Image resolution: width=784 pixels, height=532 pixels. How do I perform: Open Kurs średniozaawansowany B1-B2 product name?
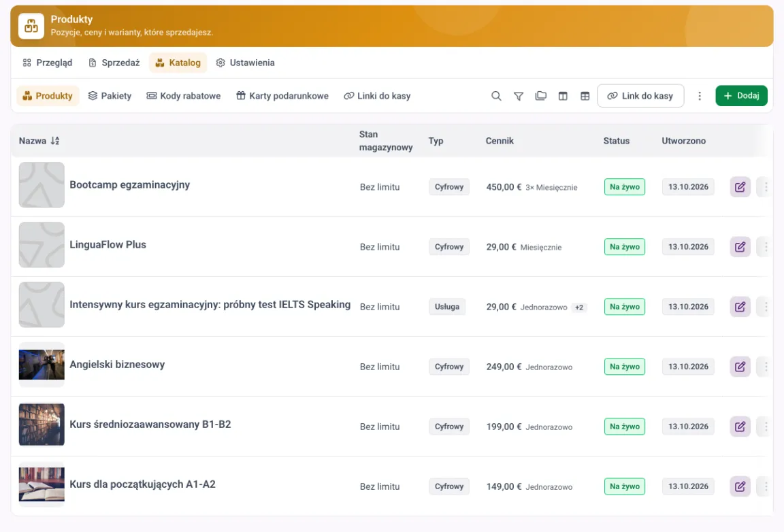tap(150, 425)
